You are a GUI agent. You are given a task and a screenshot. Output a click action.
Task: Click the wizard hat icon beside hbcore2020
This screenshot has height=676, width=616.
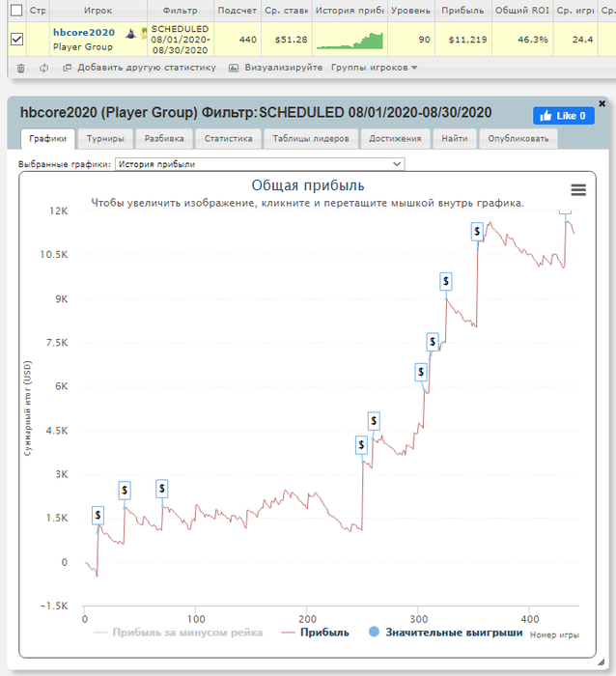[x=130, y=33]
